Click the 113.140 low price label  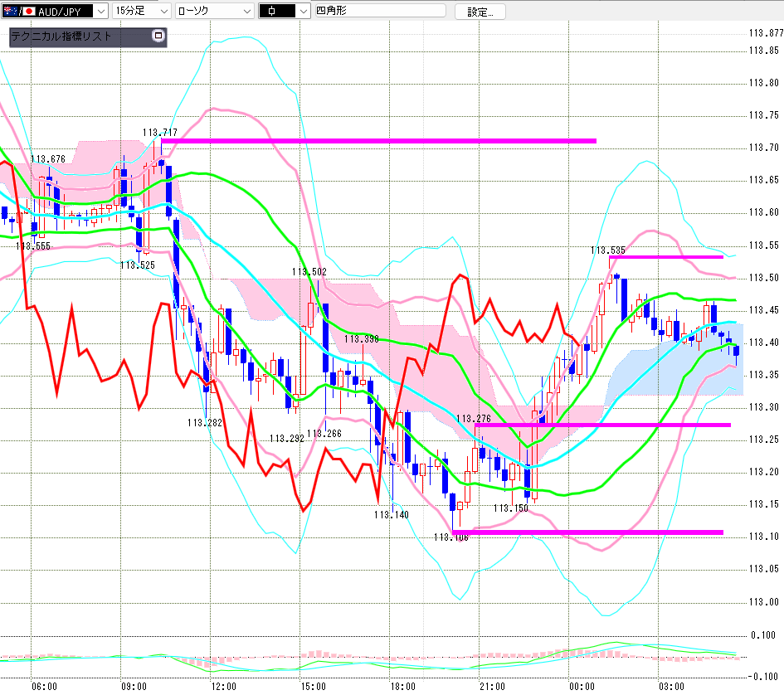tap(392, 514)
